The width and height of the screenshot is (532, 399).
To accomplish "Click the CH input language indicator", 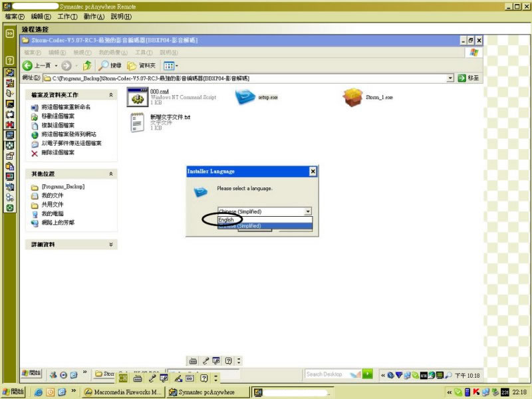I will point(123,378).
